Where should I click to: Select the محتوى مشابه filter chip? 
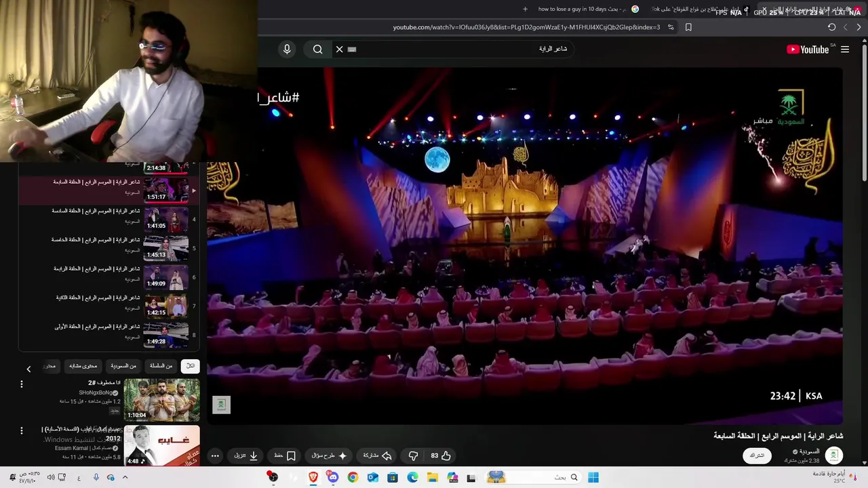[x=83, y=366]
